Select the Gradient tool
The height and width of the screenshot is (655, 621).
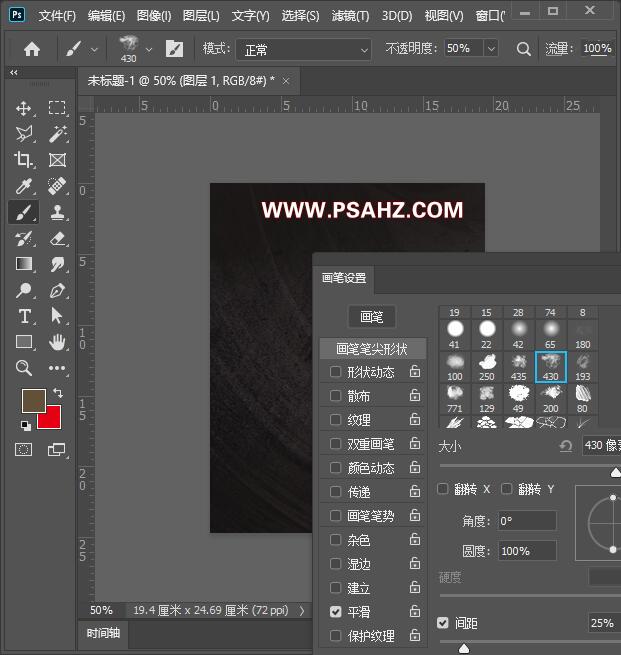tap(23, 264)
